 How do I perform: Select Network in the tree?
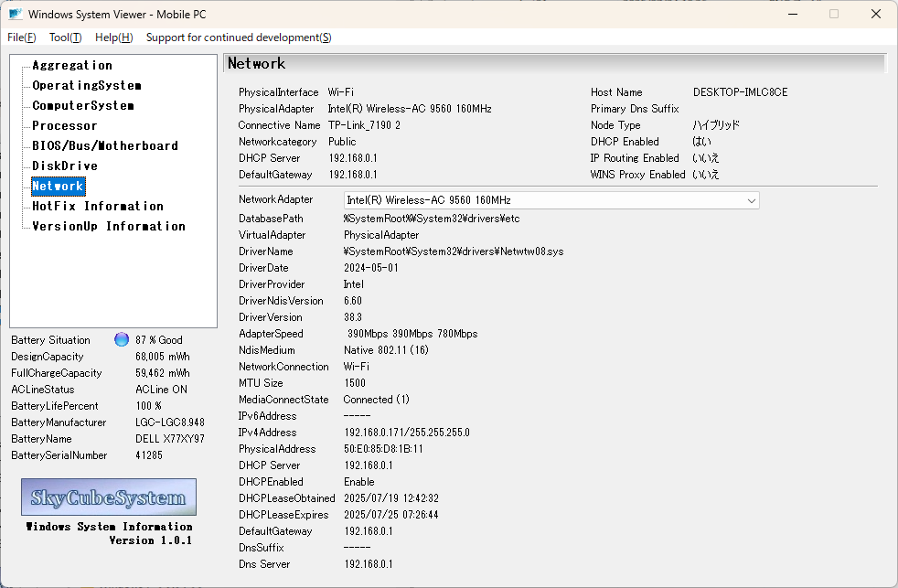(x=58, y=186)
